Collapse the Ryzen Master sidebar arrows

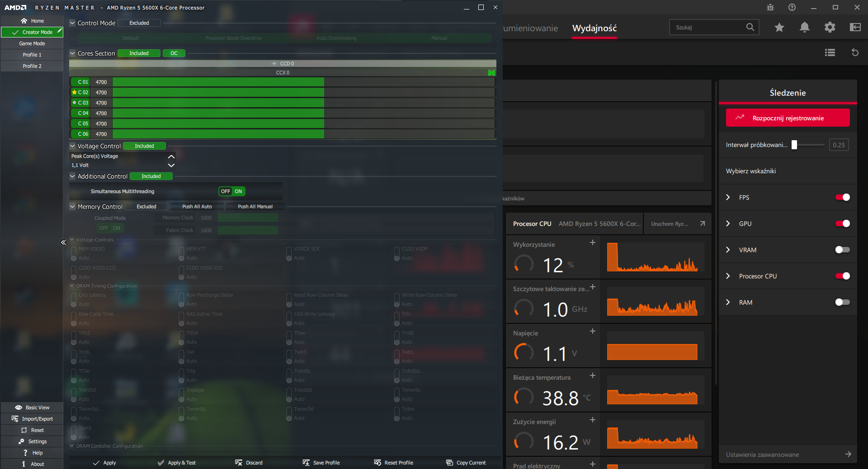[x=63, y=242]
